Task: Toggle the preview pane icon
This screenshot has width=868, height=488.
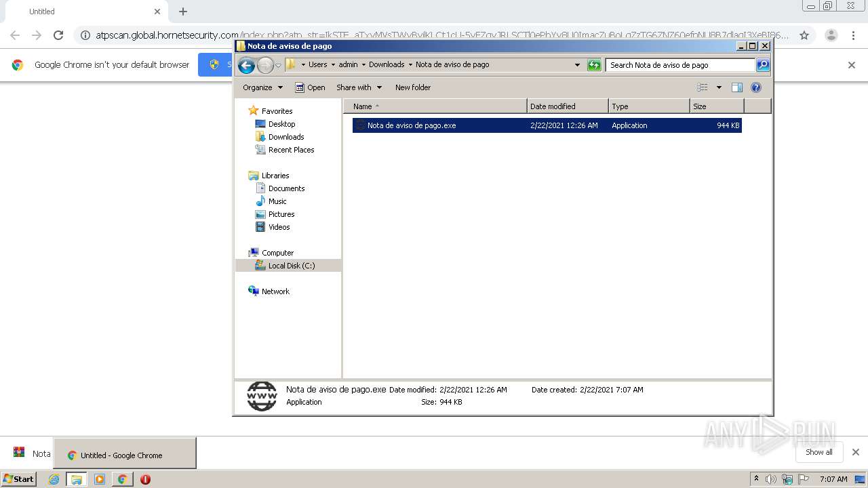Action: [x=737, y=87]
